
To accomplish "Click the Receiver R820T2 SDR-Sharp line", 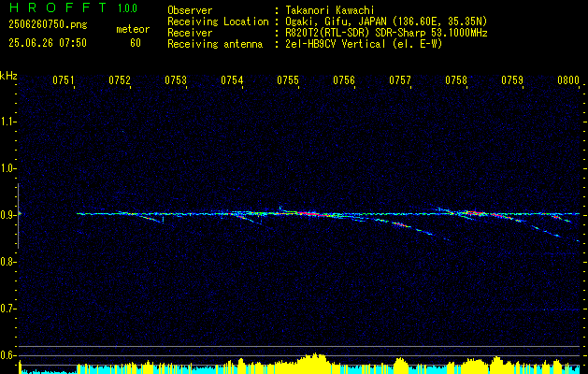I will [x=386, y=33].
